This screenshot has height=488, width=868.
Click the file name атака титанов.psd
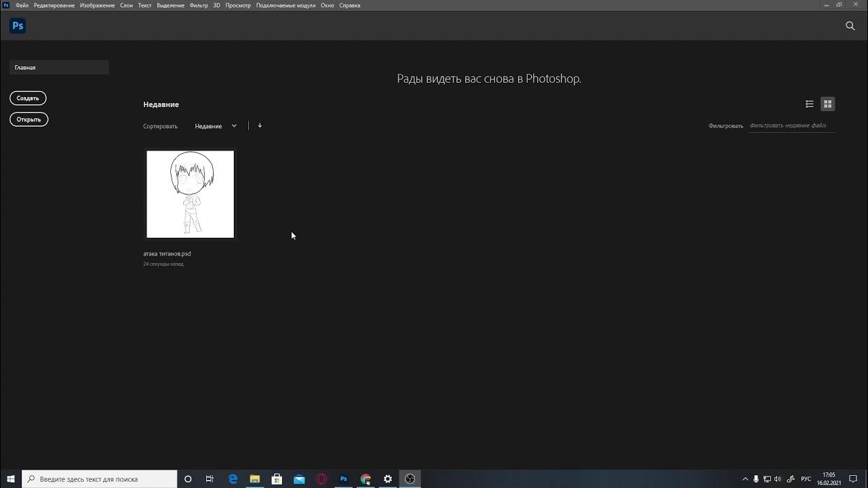[167, 253]
